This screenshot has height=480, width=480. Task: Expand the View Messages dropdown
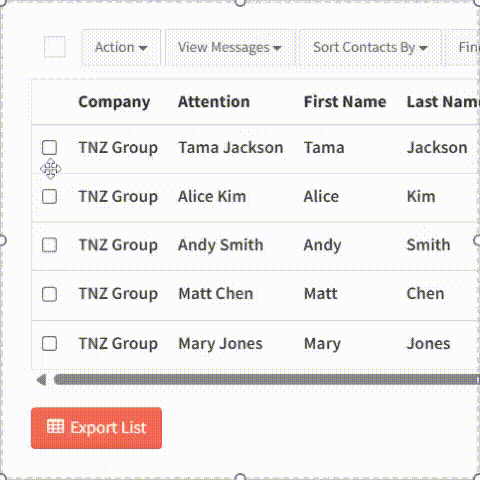tap(230, 47)
